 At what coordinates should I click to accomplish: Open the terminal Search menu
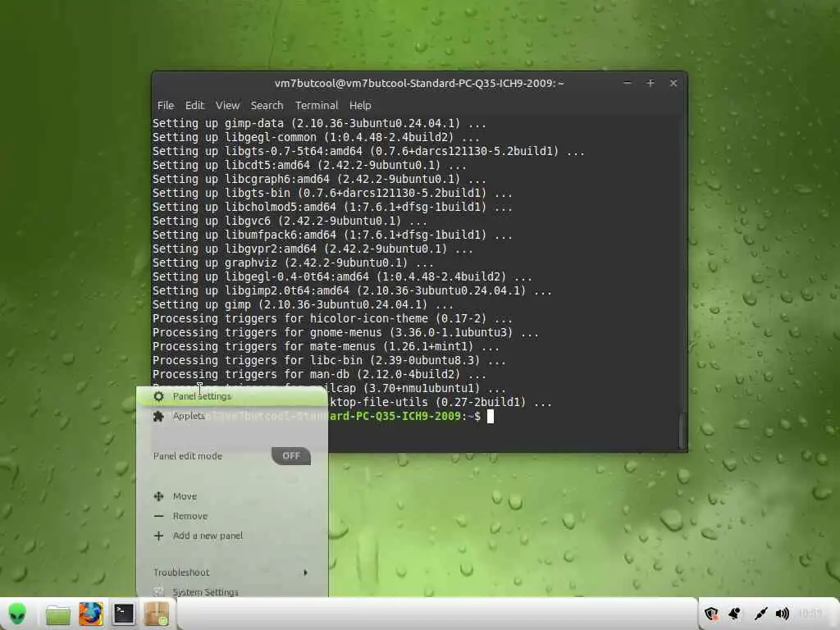coord(267,106)
